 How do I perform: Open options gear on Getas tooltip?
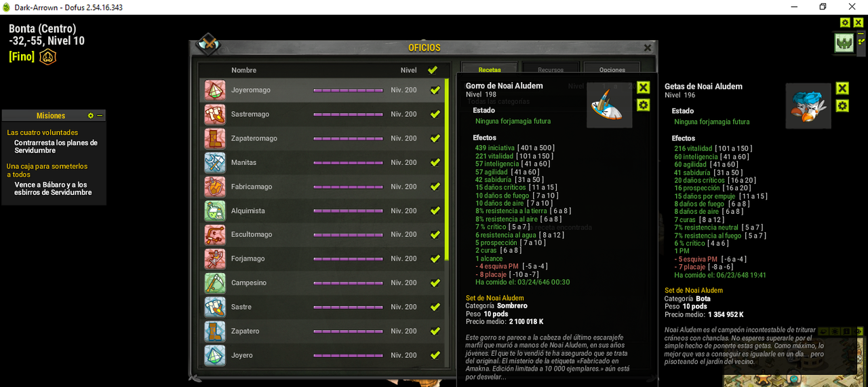coord(842,105)
